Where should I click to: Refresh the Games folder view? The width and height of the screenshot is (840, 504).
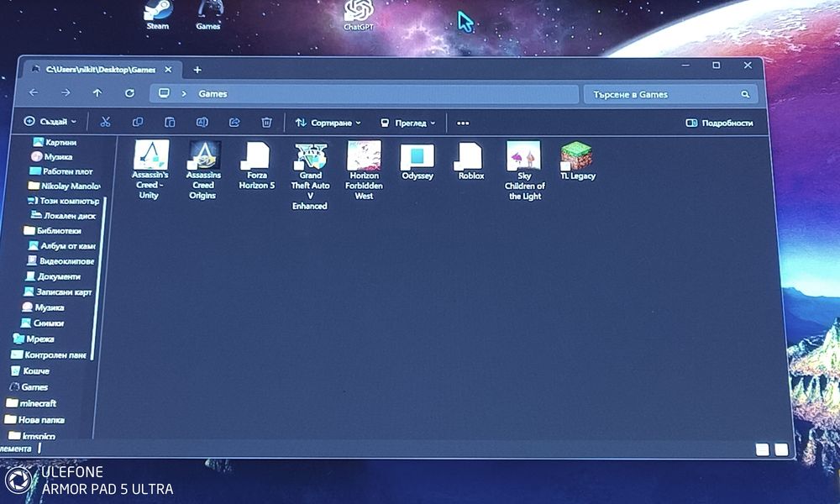129,93
